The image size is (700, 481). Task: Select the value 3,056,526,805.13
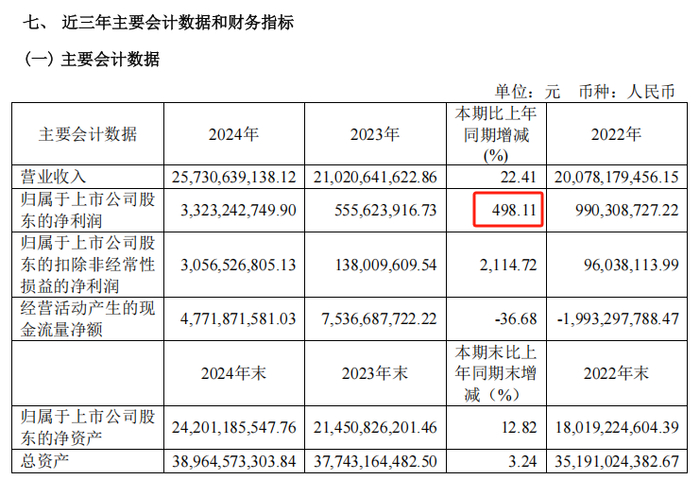pos(238,265)
